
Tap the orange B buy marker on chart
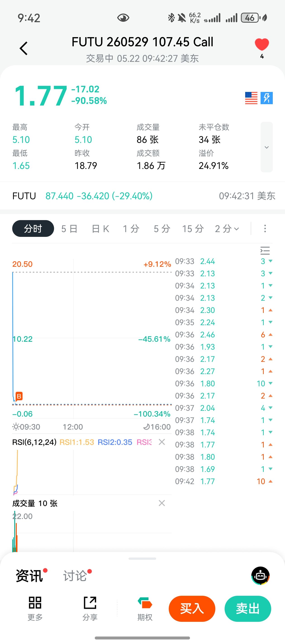(x=19, y=396)
